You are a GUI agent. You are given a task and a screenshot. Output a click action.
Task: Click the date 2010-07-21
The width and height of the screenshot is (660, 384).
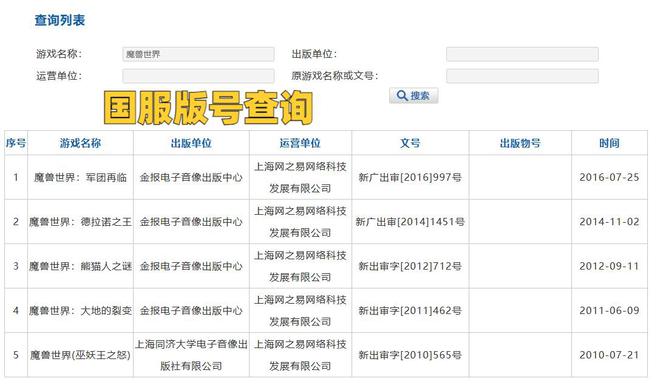609,355
